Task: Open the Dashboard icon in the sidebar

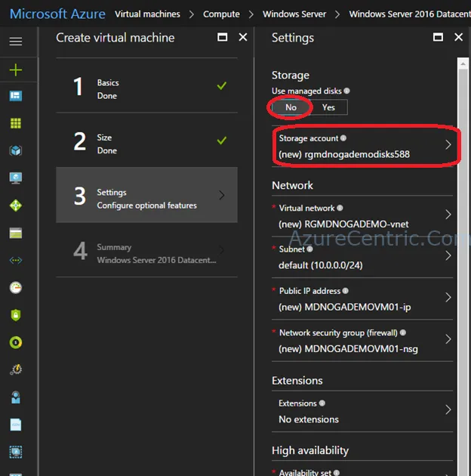Action: 16,96
